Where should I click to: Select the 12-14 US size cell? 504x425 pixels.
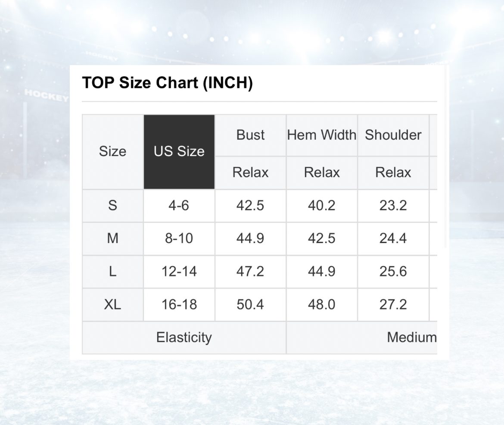coord(179,272)
